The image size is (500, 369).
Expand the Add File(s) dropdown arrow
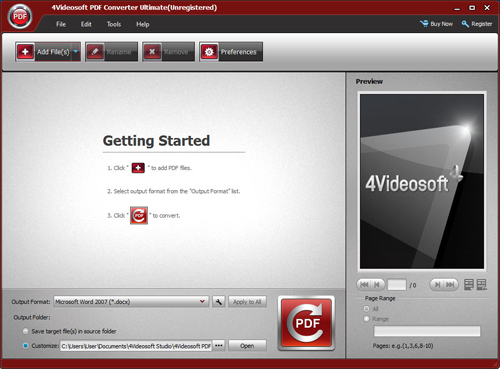pos(76,52)
